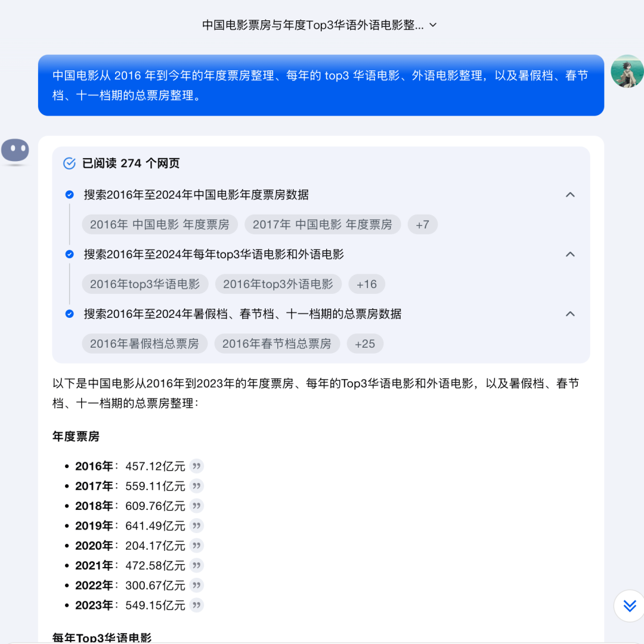Collapse the 年度票房数据 search step
The width and height of the screenshot is (644, 644).
[x=570, y=195]
